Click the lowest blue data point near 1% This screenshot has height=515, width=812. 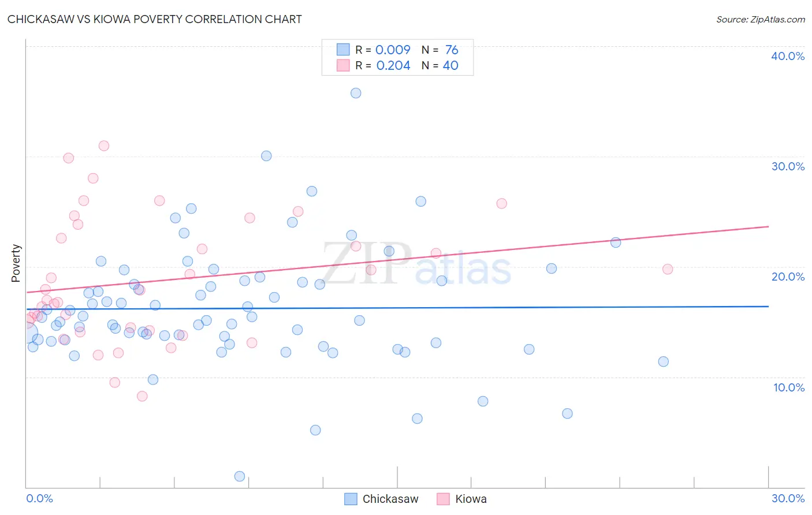pos(240,476)
